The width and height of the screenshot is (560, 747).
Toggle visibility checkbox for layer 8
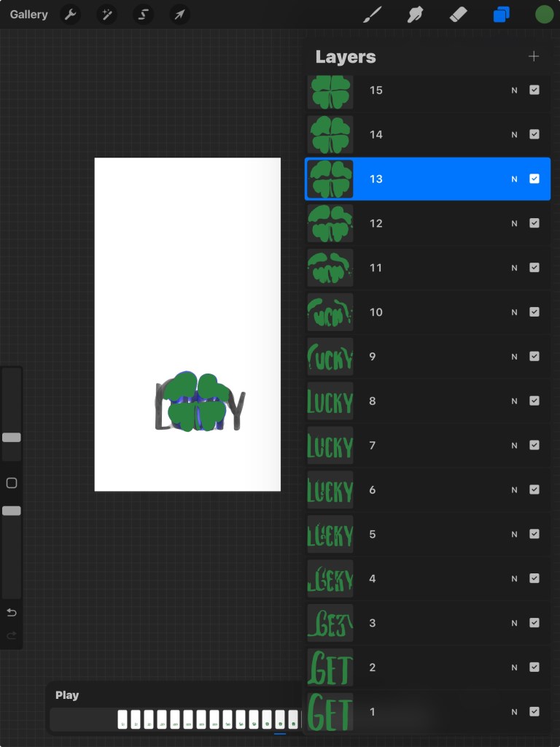click(x=534, y=401)
